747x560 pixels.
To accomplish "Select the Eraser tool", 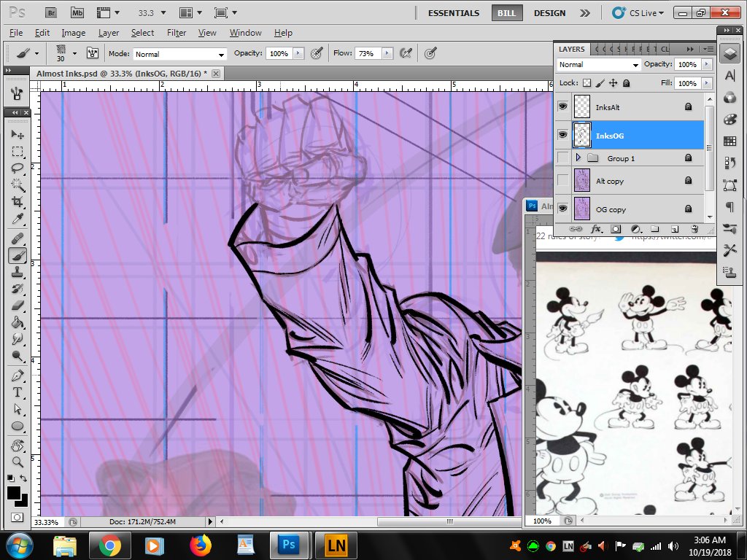I will click(x=18, y=306).
